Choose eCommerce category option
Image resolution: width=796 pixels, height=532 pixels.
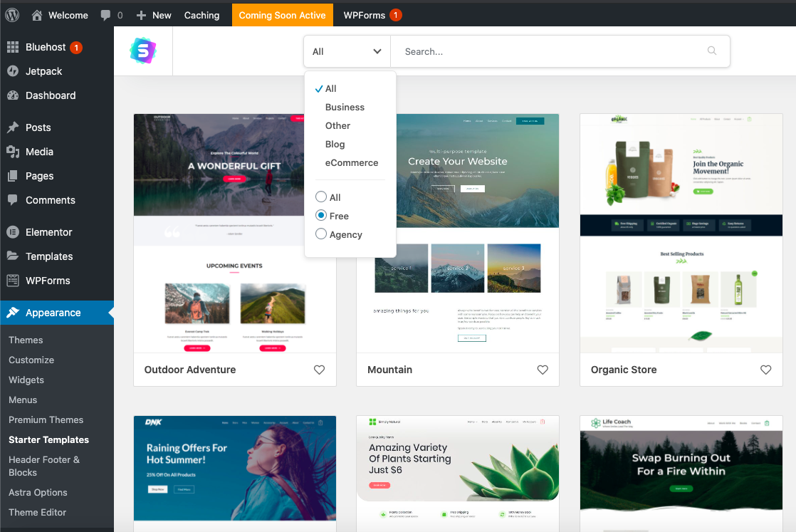352,162
